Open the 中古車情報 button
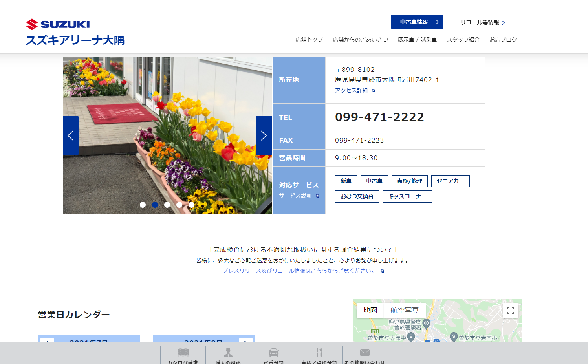 pyautogui.click(x=417, y=22)
